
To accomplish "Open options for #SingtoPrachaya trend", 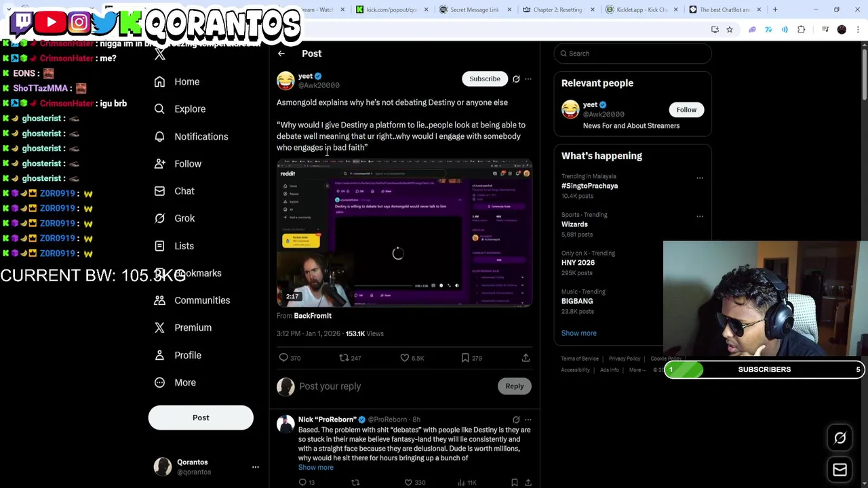I will [x=700, y=178].
